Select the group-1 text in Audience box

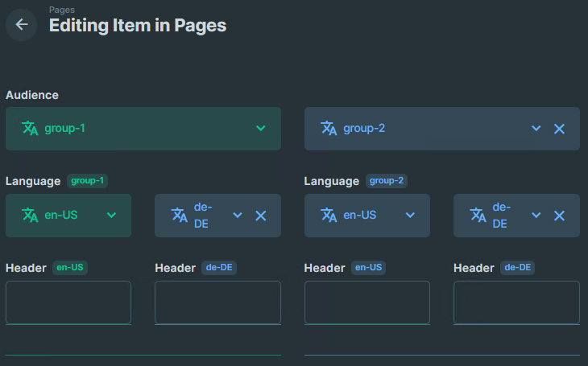pyautogui.click(x=65, y=129)
